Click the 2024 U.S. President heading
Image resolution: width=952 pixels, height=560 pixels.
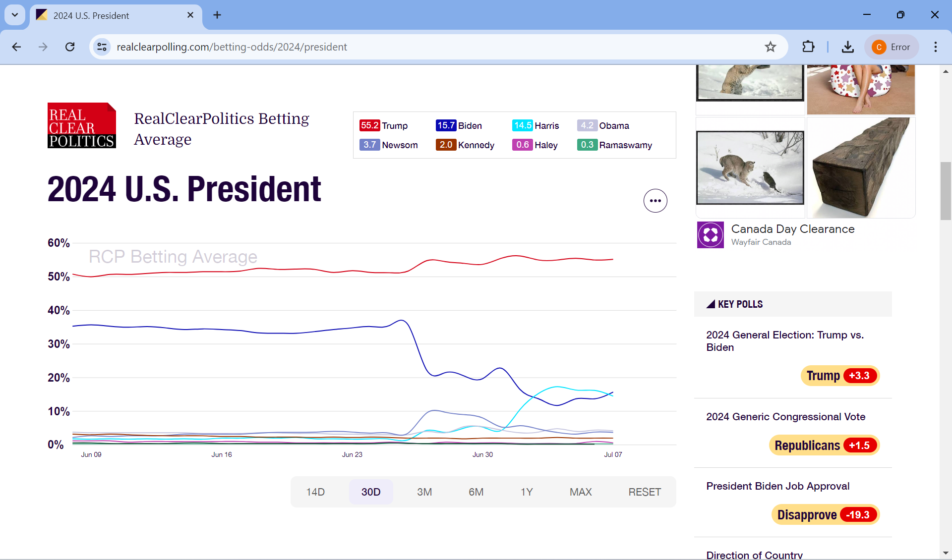(x=184, y=189)
